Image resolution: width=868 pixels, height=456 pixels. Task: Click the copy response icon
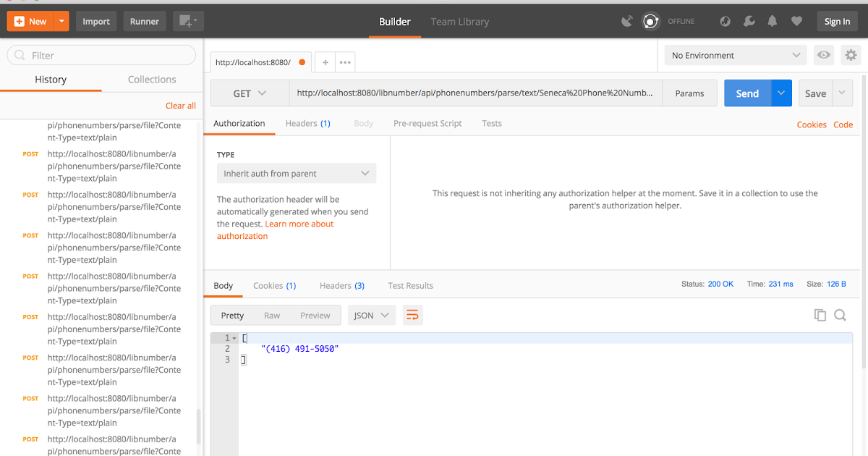[x=820, y=315]
